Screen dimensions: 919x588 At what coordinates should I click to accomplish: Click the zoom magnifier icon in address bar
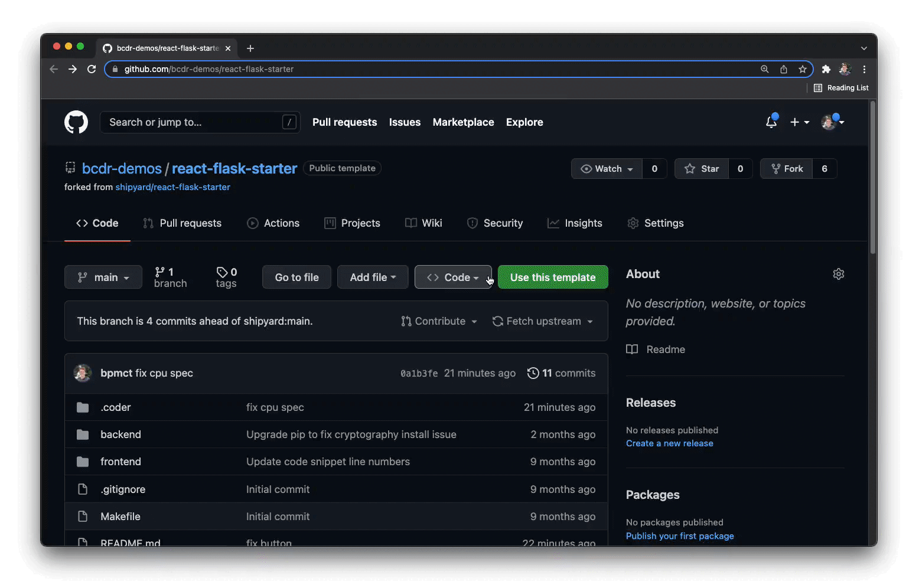765,69
